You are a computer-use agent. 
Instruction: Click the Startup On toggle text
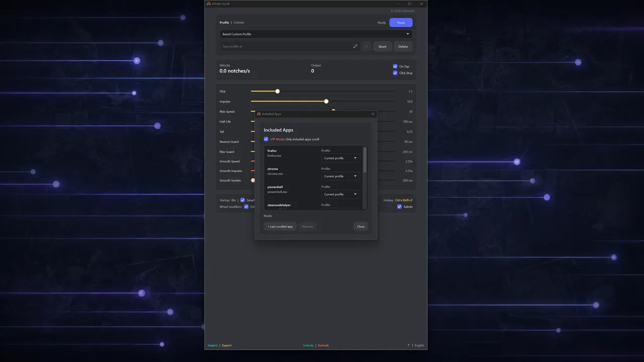click(x=233, y=200)
